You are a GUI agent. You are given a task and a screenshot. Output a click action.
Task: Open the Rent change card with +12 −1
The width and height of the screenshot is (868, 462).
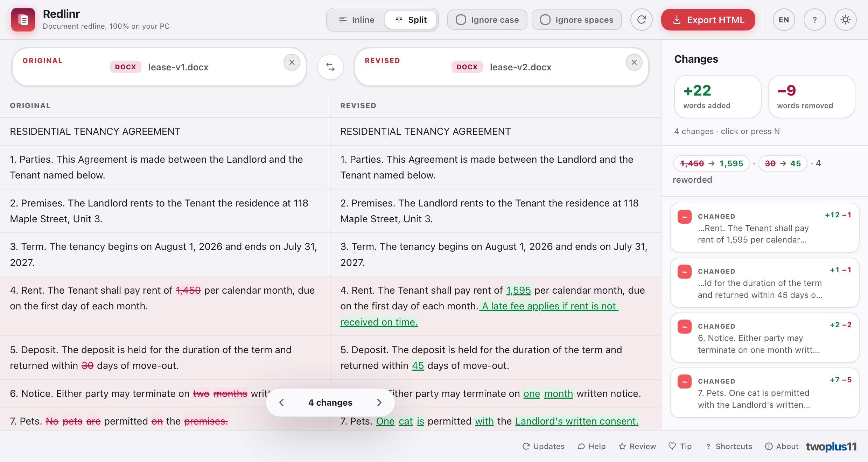764,228
